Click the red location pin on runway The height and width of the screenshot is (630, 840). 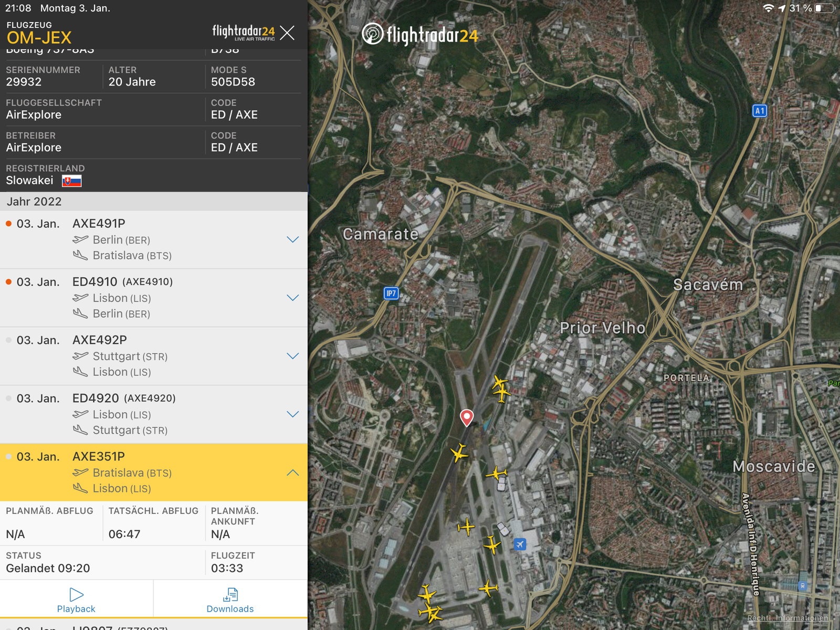click(466, 417)
